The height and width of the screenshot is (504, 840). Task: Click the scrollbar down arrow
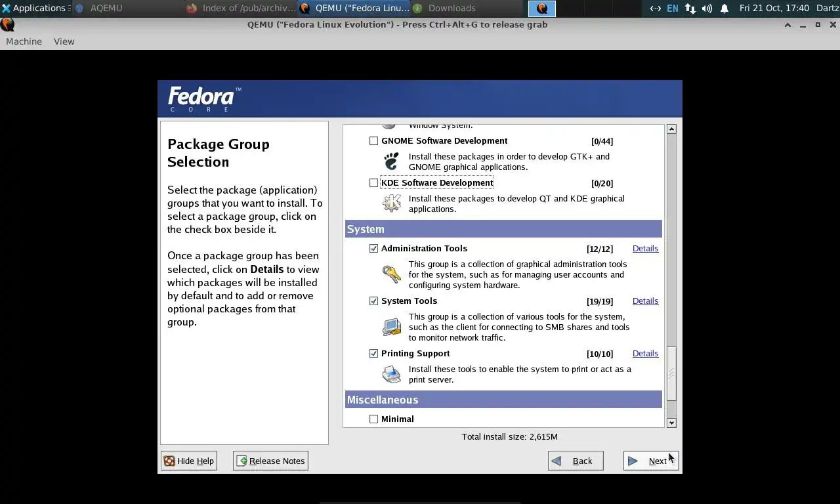(x=671, y=423)
